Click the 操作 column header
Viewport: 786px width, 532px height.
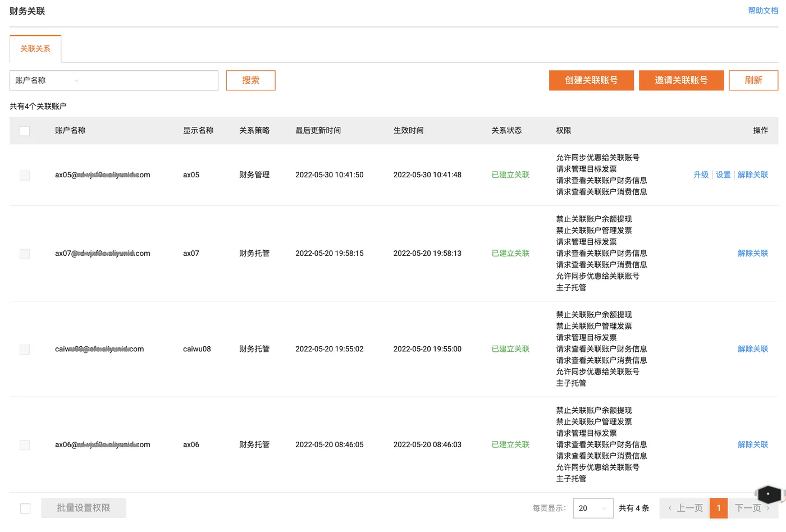761,130
